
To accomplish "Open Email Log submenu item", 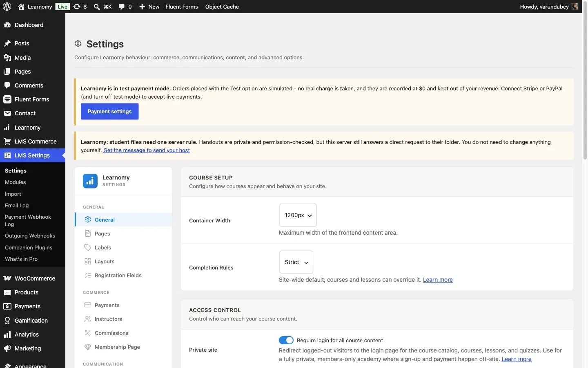I will pyautogui.click(x=33, y=205).
